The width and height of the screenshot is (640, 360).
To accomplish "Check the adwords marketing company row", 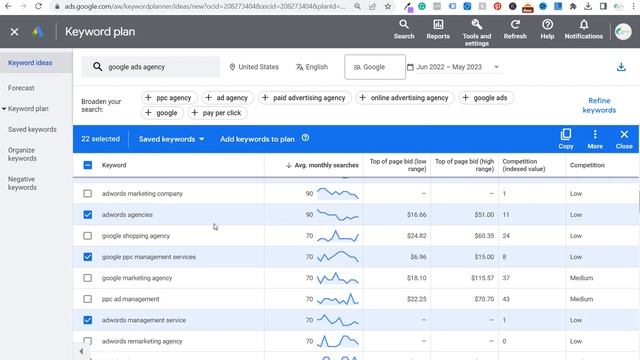I will 88,193.
